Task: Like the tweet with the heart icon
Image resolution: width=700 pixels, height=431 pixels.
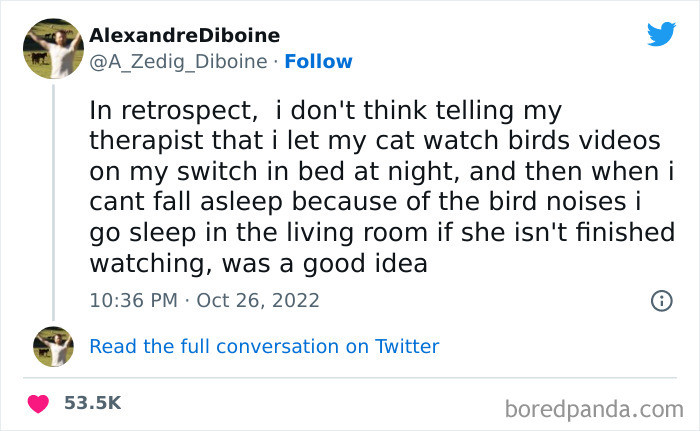Action: click(x=38, y=403)
